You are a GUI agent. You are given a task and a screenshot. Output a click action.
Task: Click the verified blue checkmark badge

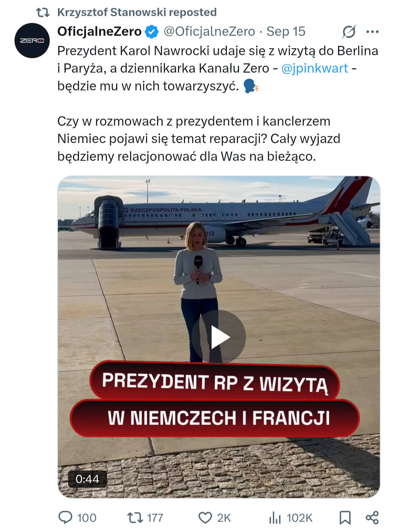pyautogui.click(x=152, y=32)
